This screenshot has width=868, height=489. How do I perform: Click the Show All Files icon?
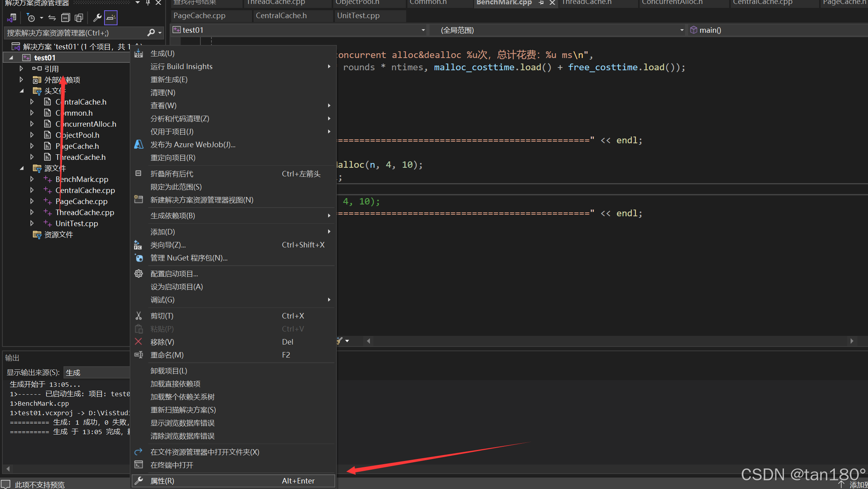click(x=79, y=18)
